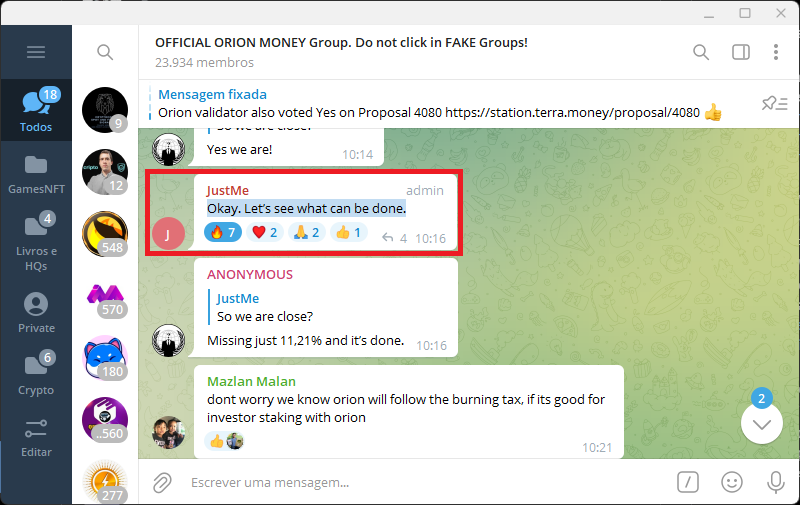Viewport: 800px width, 505px height.
Task: Click the Mensagem fixada pinned title
Action: [x=212, y=94]
